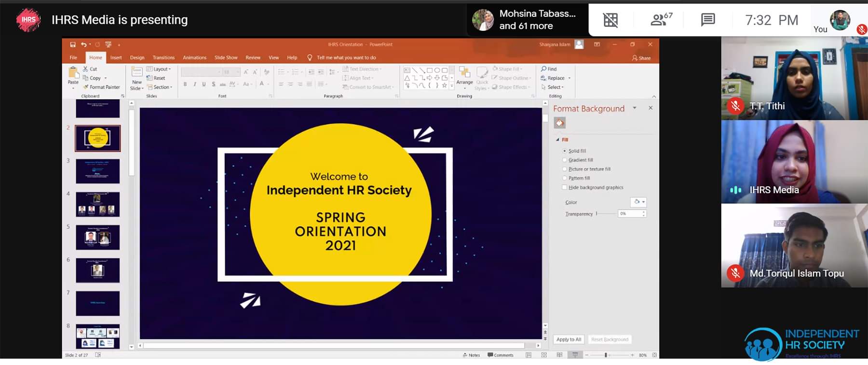Open the Meet chat message icon
Screen dimensions: 868x365
708,20
